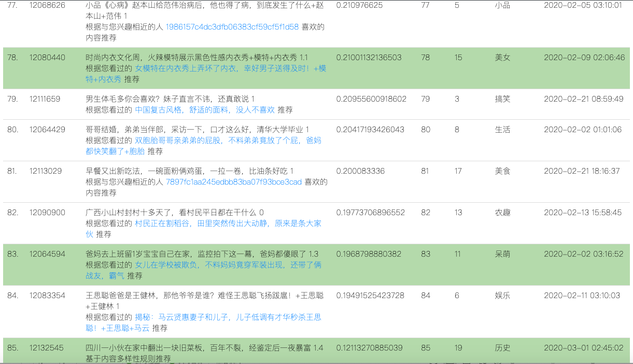Open the 女模特在内衣秀上弄坏了内衣 link
Image resolution: width=633 pixels, height=364 pixels.
click(231, 68)
